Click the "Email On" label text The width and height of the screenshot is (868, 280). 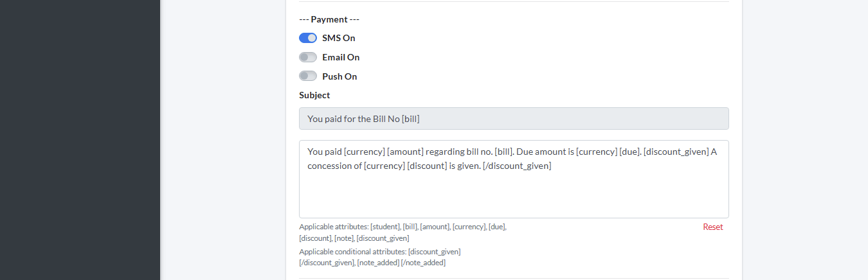[341, 57]
